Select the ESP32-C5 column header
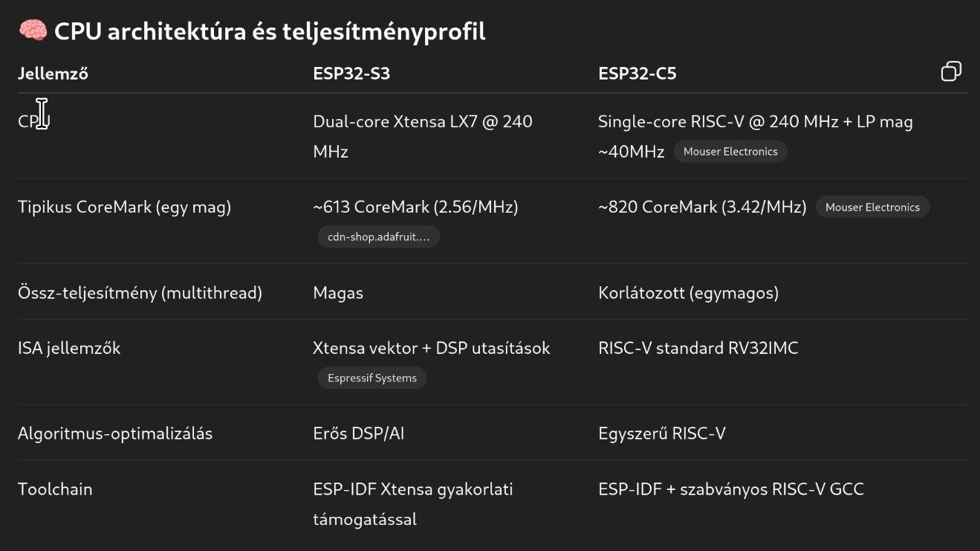The width and height of the screenshot is (980, 551). click(x=637, y=74)
